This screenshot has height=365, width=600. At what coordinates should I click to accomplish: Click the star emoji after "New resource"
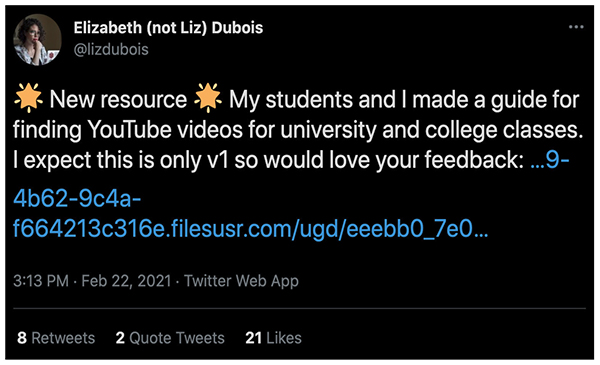click(208, 98)
